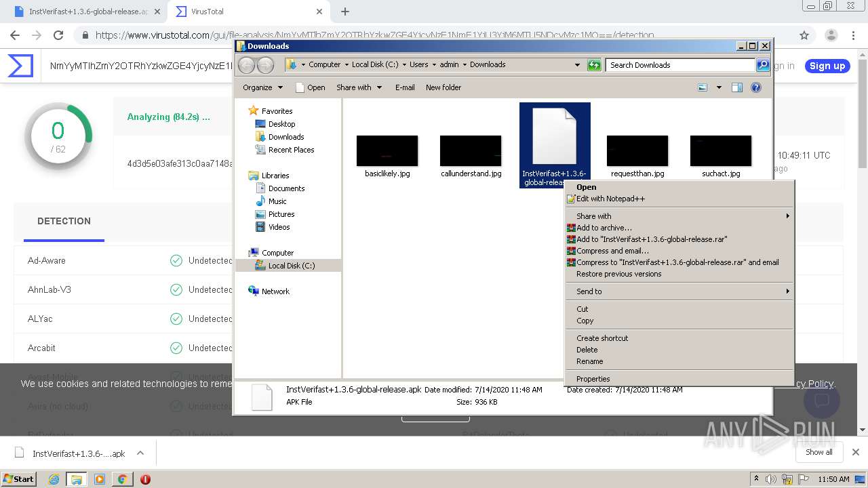The width and height of the screenshot is (868, 488).
Task: Click Chrome icon in the taskbar
Action: 122,479
